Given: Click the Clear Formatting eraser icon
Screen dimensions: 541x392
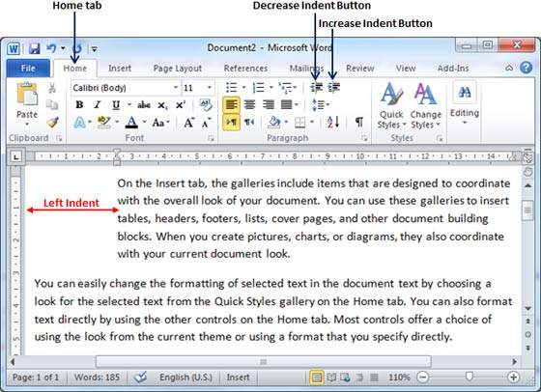Looking at the screenshot, I should [x=206, y=104].
